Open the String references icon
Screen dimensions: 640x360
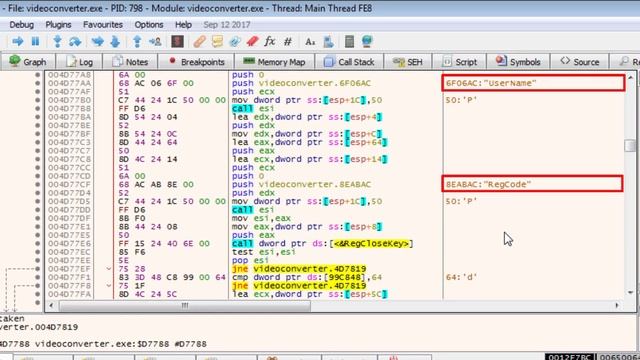(310, 41)
